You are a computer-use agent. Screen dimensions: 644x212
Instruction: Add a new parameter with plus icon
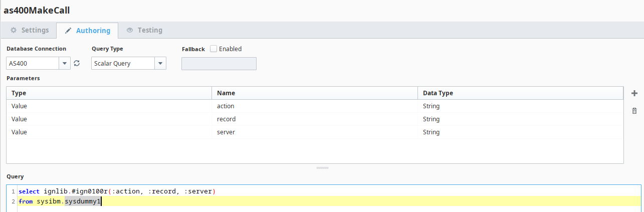click(x=634, y=93)
